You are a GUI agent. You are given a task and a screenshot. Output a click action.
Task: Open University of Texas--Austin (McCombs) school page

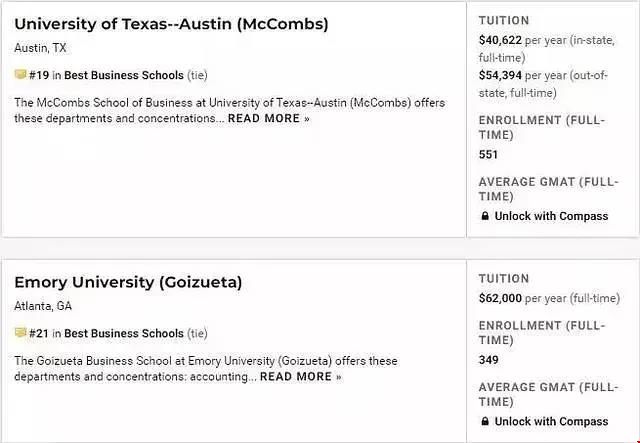[x=171, y=24]
